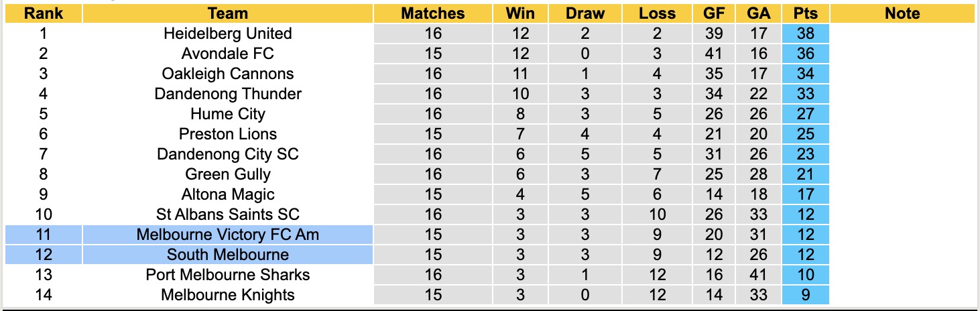
Task: Click the GA column header
Action: (759, 13)
